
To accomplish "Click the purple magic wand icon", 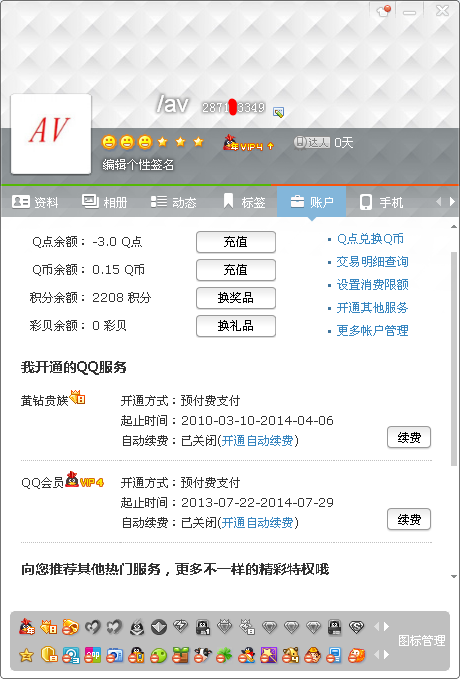I will pyautogui.click(x=269, y=655).
